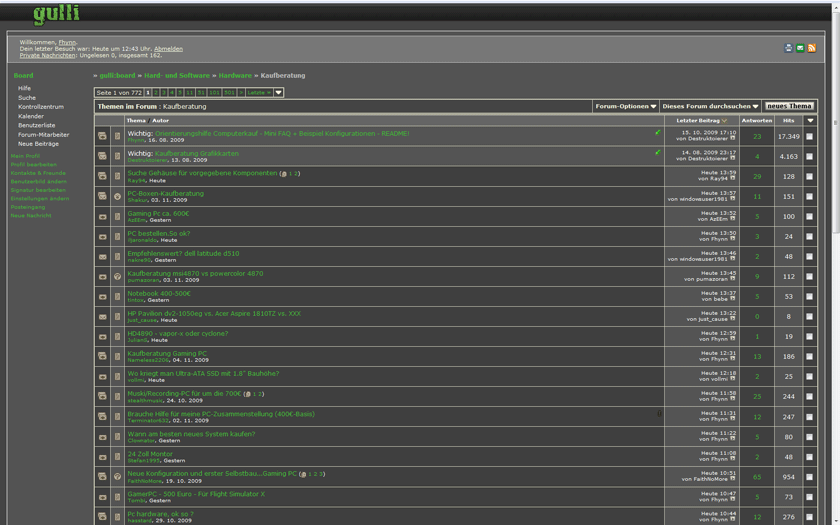Tick checkbox for Orientierungshilfe Computerkauf thread

pos(809,137)
